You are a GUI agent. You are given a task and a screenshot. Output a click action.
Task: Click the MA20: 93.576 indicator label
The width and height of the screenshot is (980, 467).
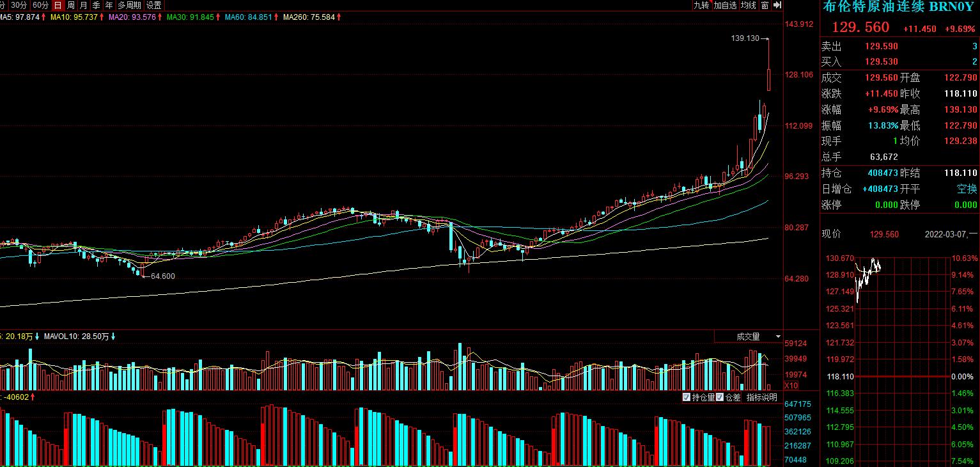(132, 17)
